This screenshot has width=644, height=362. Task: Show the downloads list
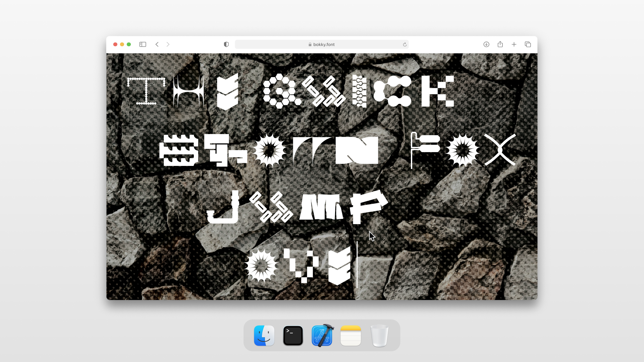pyautogui.click(x=486, y=44)
